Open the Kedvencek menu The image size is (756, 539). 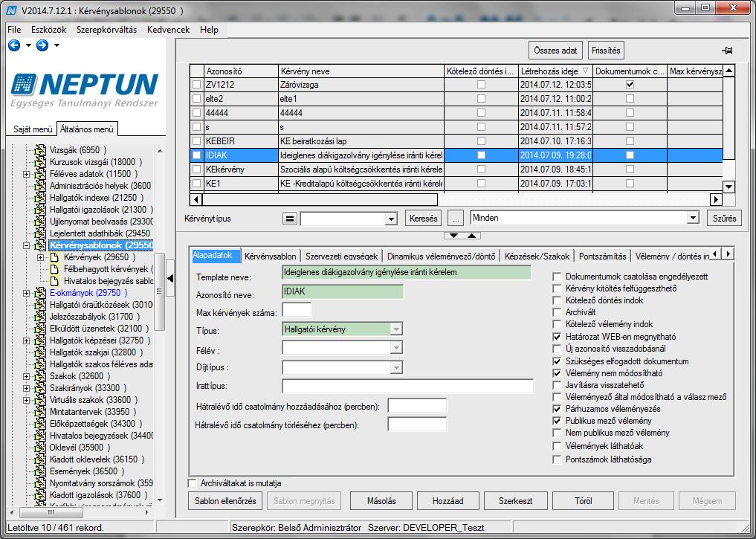168,30
